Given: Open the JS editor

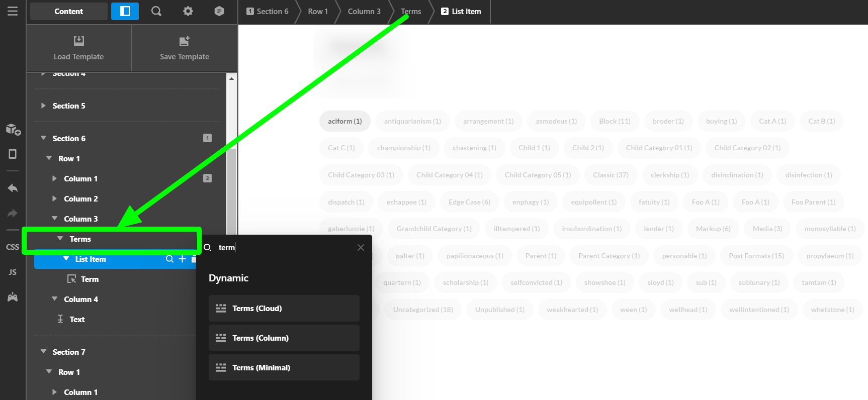Looking at the screenshot, I should (x=13, y=272).
